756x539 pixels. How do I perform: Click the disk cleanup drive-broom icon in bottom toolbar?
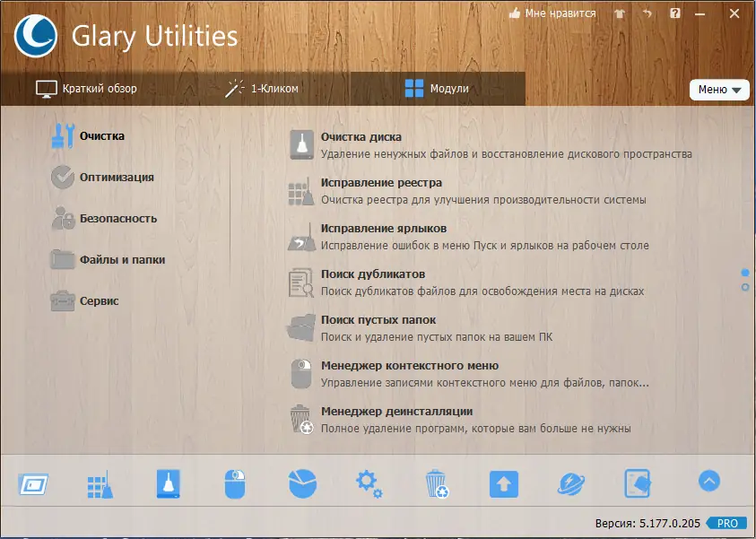(x=169, y=483)
